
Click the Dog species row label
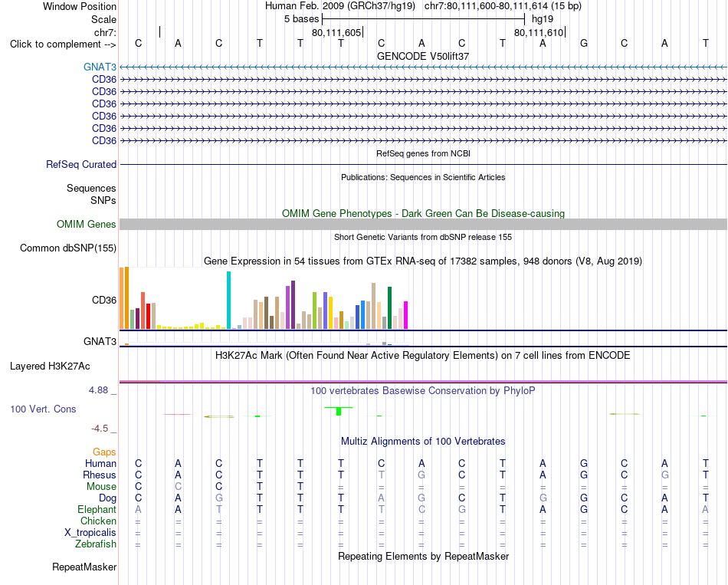108,498
